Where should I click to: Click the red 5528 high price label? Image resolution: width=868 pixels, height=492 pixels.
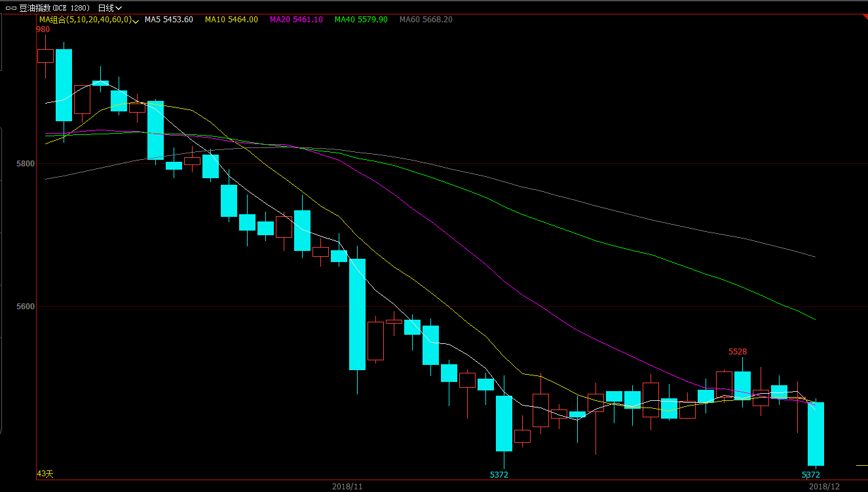tap(738, 352)
